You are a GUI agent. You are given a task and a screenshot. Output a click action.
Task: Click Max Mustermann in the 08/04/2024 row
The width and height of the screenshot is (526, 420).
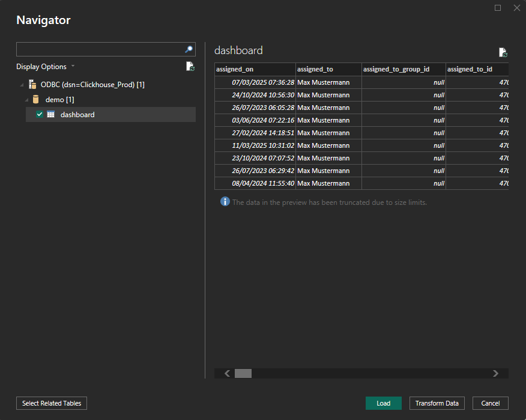click(x=328, y=183)
